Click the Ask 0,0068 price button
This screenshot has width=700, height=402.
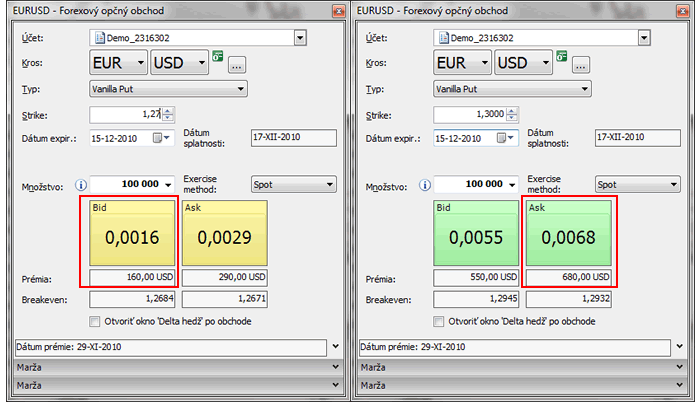(x=569, y=233)
